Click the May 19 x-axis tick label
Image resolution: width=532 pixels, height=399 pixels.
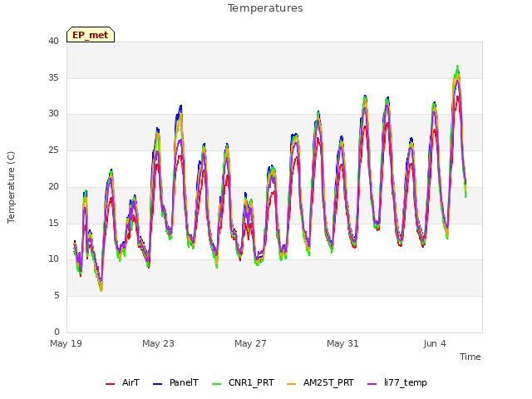66,343
